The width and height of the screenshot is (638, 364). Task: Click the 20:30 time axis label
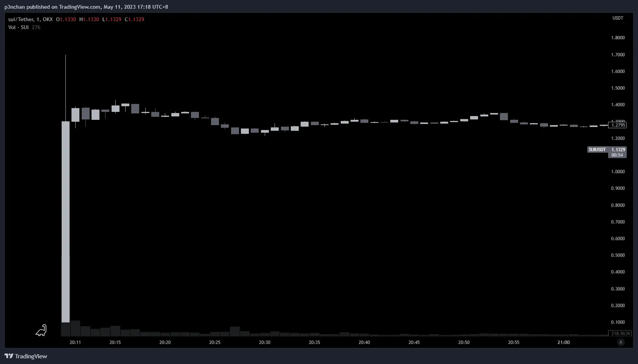264,342
